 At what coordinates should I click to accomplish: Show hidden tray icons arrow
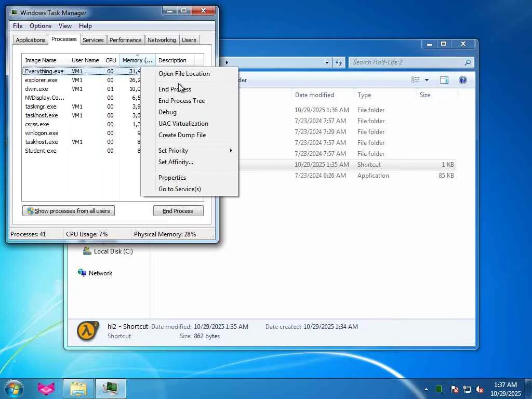point(426,389)
